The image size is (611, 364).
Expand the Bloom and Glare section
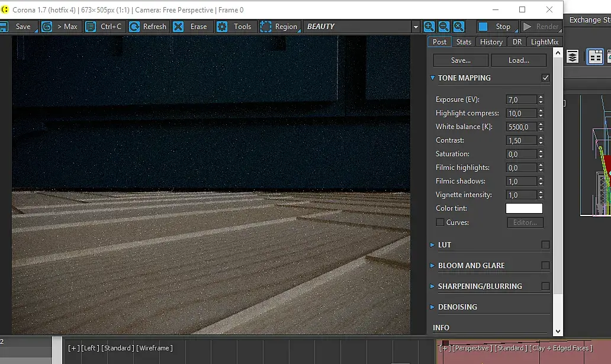432,265
